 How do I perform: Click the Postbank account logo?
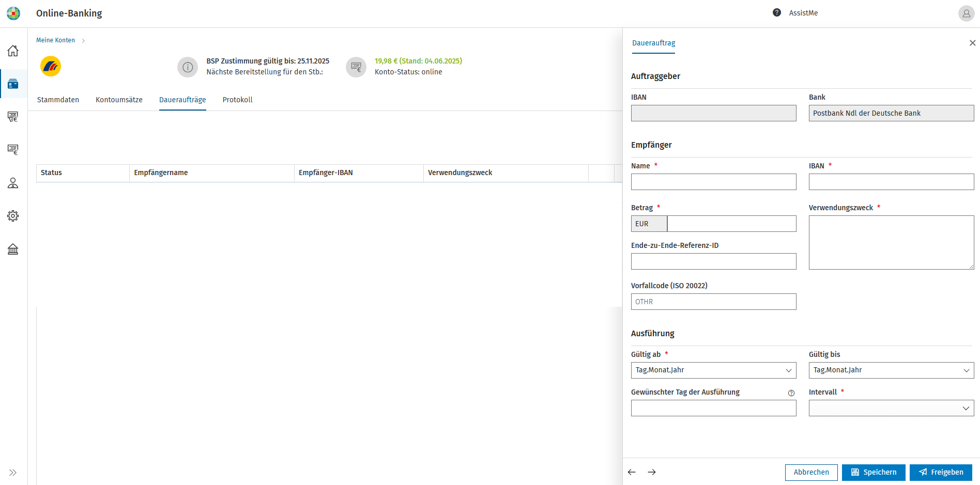(51, 66)
